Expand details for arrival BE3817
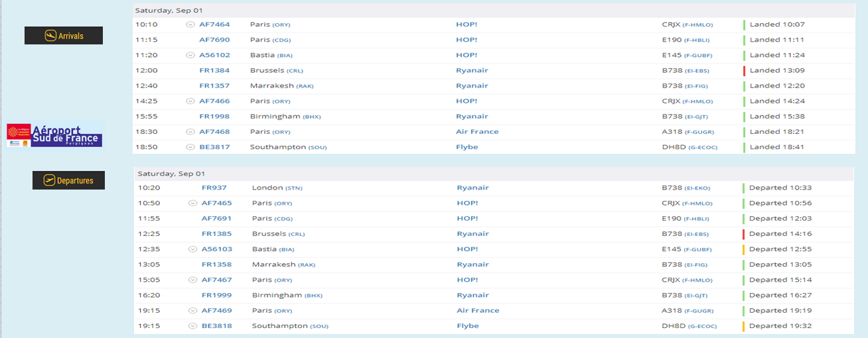 [190, 147]
